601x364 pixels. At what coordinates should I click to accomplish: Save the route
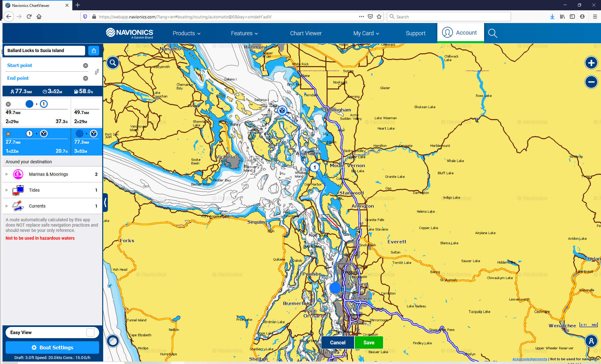click(369, 342)
